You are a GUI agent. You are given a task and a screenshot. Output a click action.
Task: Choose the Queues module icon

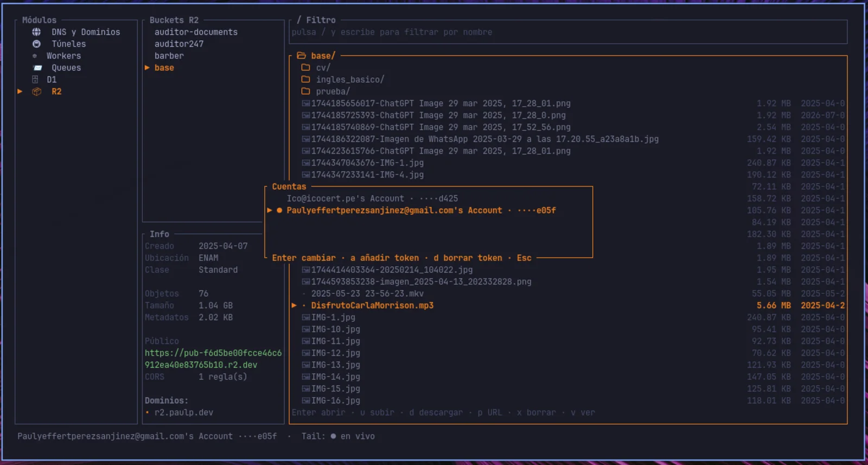pos(37,68)
